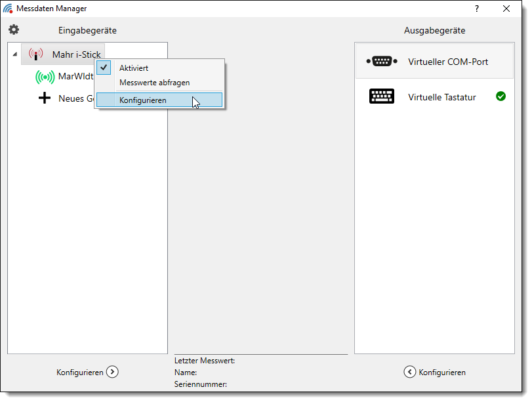Screen dimensions: 532x402
Task: Choose Messwerte abfragen from the context menu
Action: coord(154,83)
